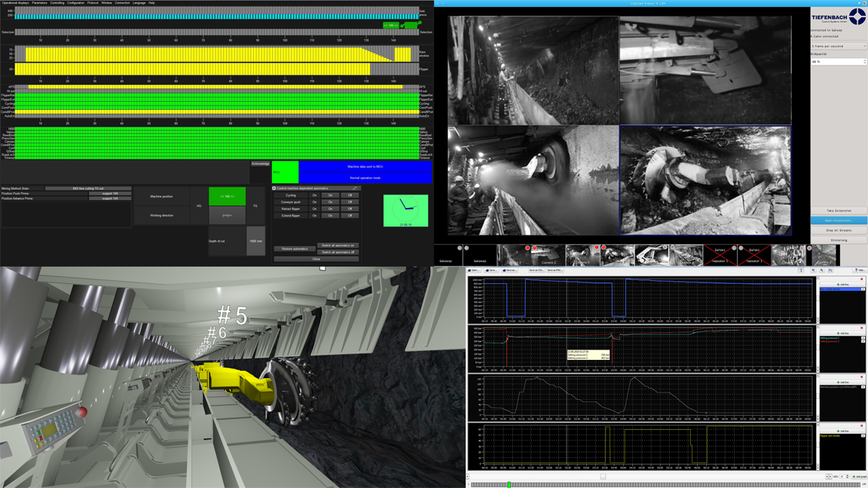This screenshot has height=488, width=868.
Task: Click the analog clock widget
Action: click(x=406, y=210)
